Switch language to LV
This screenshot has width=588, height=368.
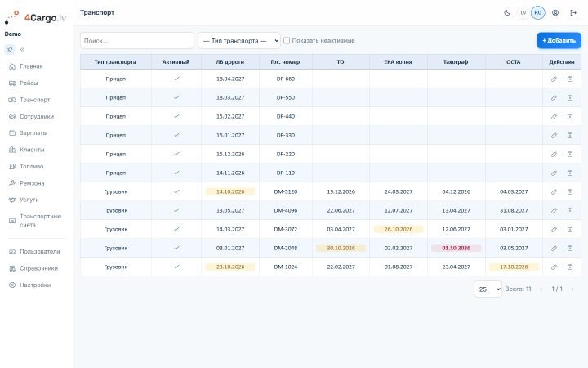[523, 12]
